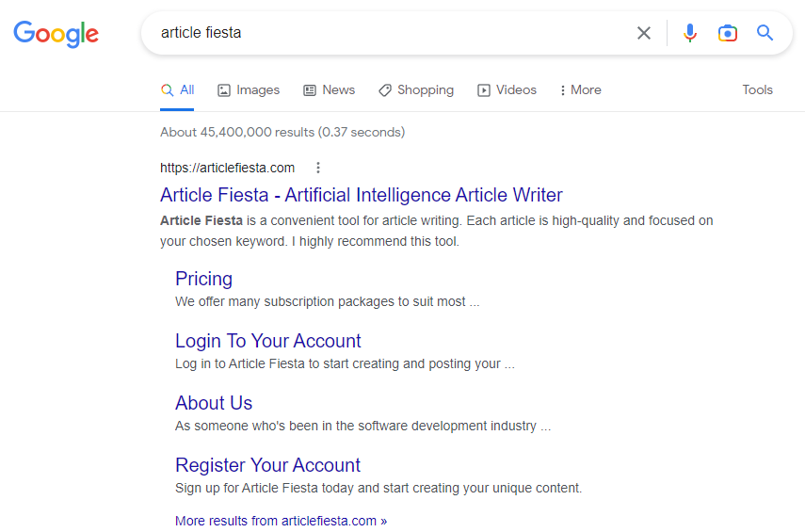Open Register Your Account link
Image resolution: width=805 pixels, height=532 pixels.
click(x=267, y=465)
